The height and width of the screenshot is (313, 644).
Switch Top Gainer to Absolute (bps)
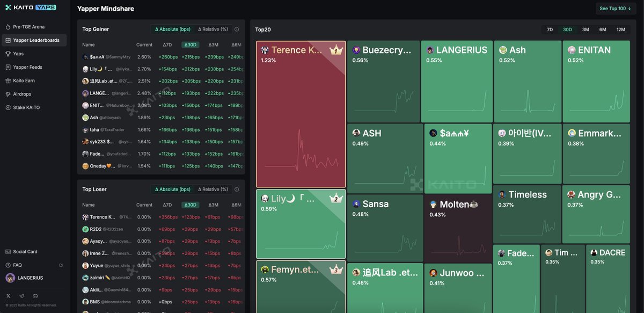(173, 30)
